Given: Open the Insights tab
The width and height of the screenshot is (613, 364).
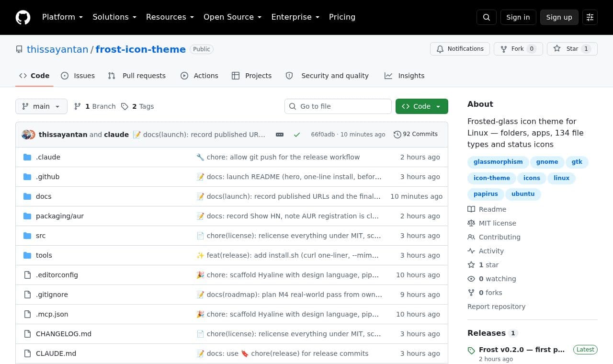Looking at the screenshot, I should [405, 76].
